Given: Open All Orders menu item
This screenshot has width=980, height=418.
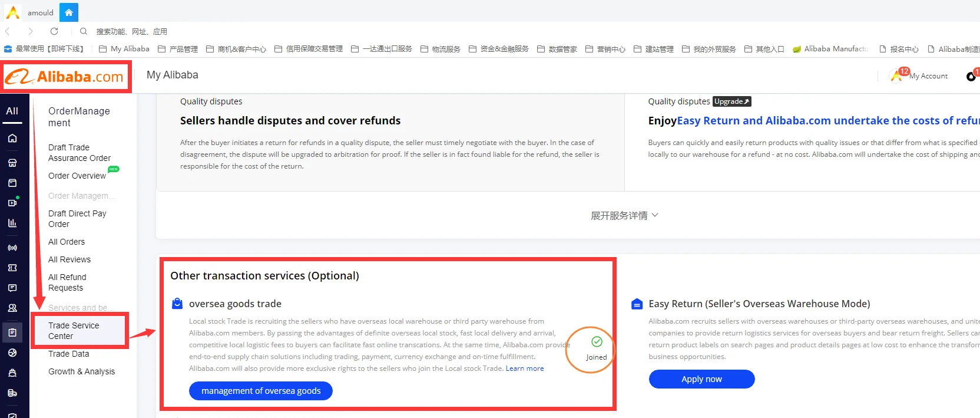Looking at the screenshot, I should pyautogui.click(x=67, y=242).
